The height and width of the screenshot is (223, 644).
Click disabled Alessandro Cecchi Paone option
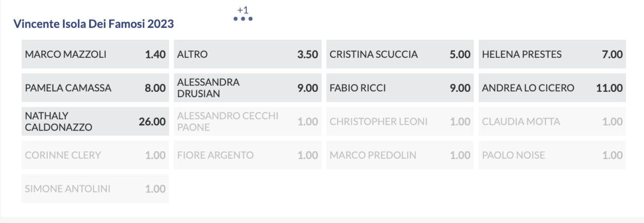(248, 121)
